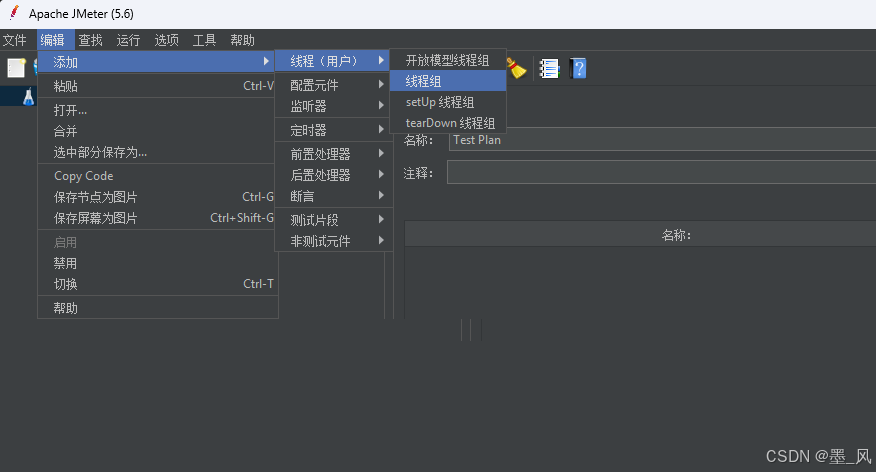Image resolution: width=876 pixels, height=472 pixels.
Task: Open the 文件 menu
Action: point(15,40)
